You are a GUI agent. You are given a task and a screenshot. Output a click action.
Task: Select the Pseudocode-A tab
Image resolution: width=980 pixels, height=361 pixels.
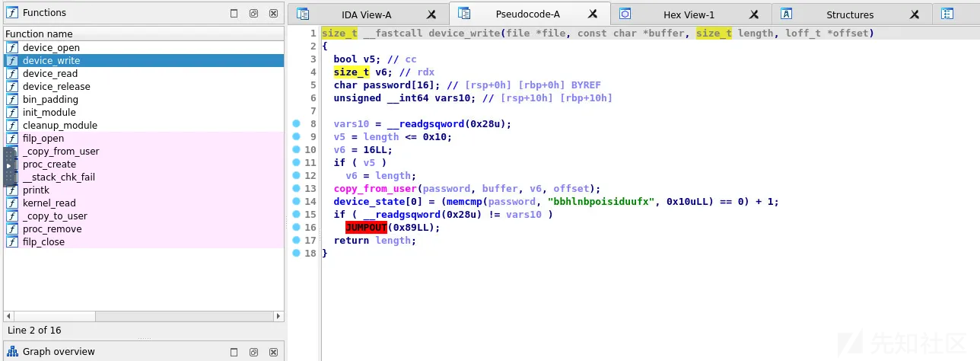[x=529, y=14]
